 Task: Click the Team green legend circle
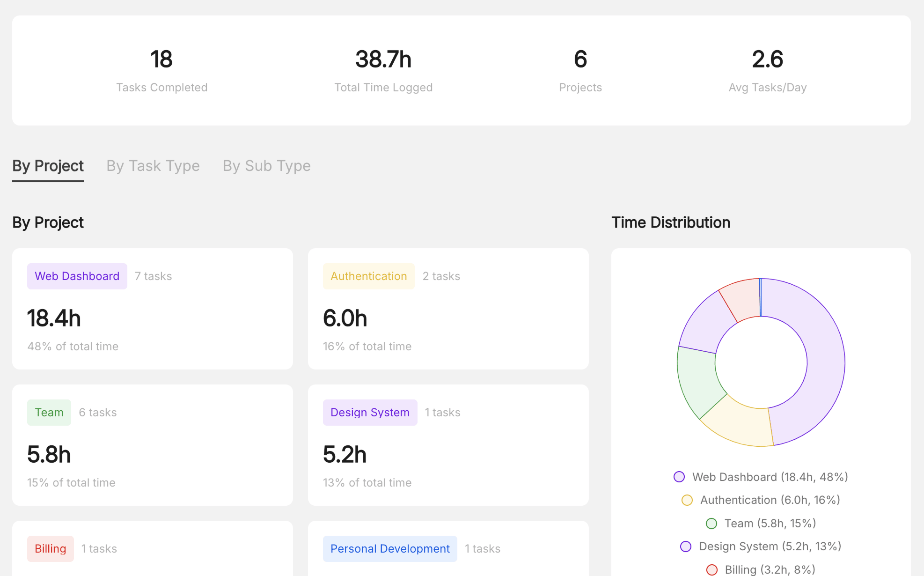(x=712, y=524)
